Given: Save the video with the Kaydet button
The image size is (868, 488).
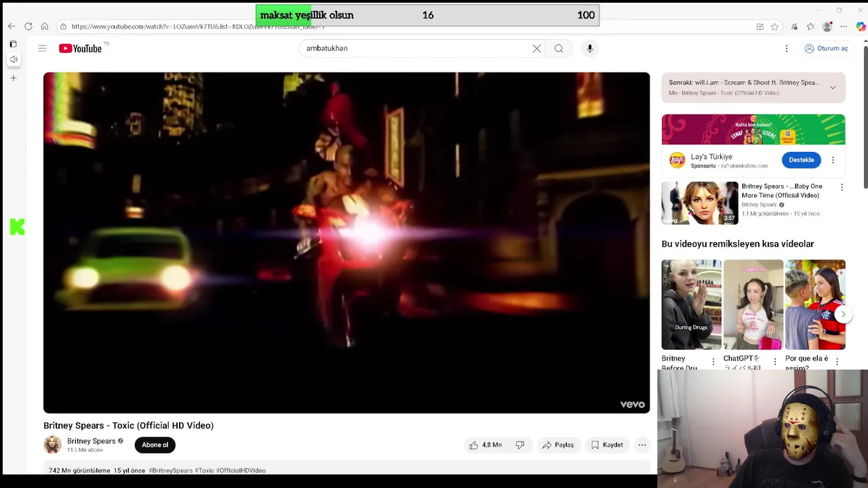Looking at the screenshot, I should point(607,445).
